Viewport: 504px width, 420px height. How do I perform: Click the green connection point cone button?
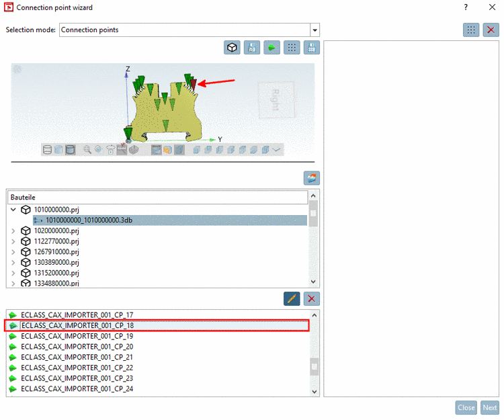271,48
